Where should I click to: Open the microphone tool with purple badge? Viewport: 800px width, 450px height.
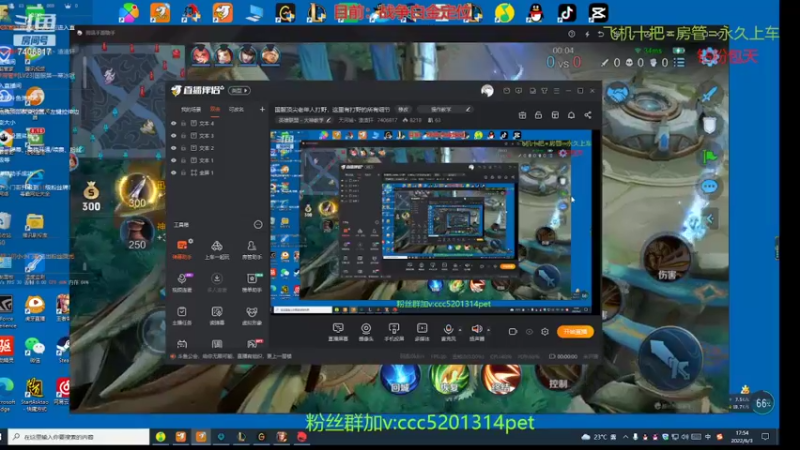[x=182, y=282]
